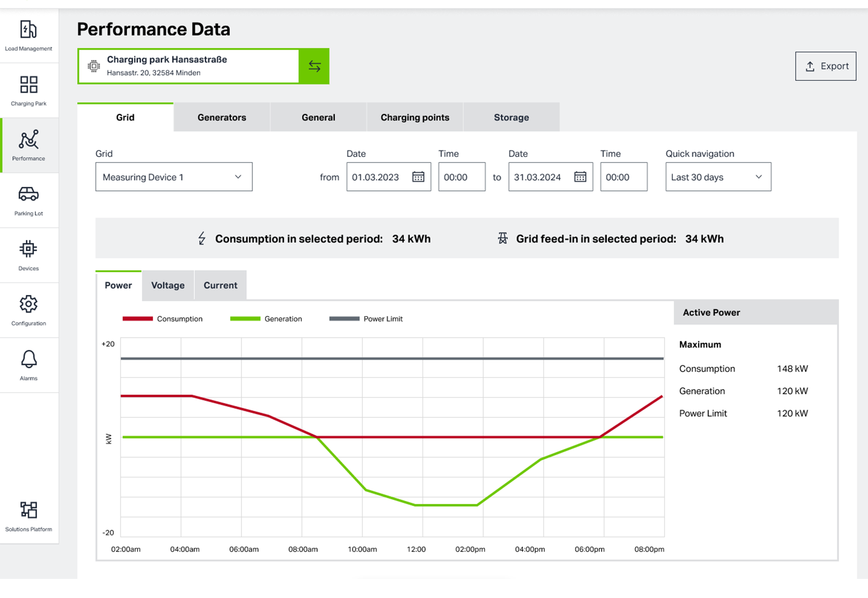Click the 06:00pm axis label
Image resolution: width=868 pixels, height=598 pixels.
click(589, 549)
